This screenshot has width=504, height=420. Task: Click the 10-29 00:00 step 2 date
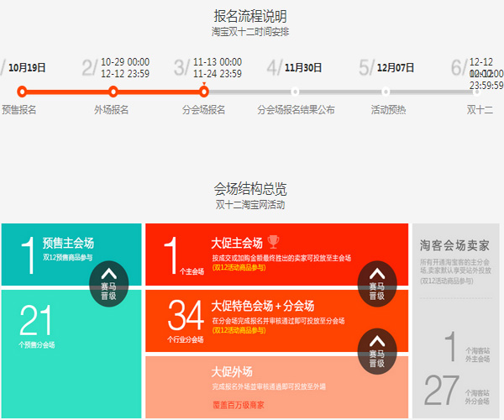coord(125,61)
